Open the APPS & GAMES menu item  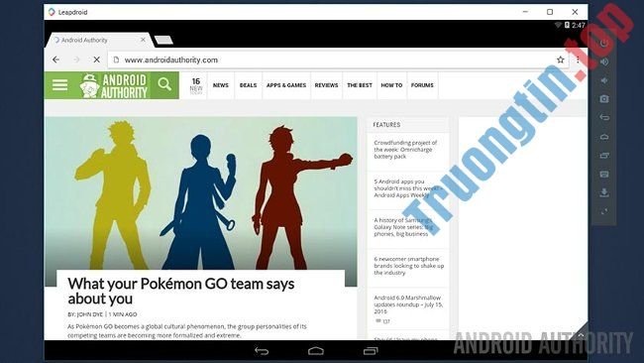pyautogui.click(x=286, y=85)
